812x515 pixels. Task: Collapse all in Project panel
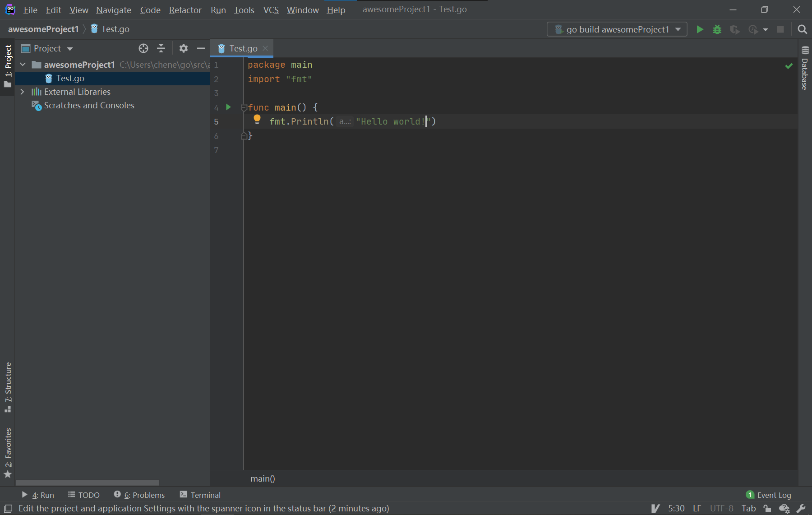161,48
